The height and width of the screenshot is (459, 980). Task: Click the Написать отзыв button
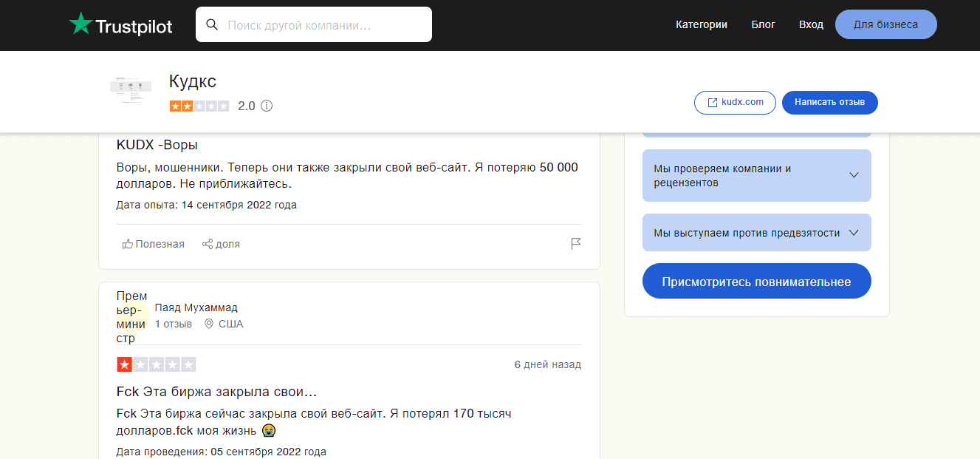(829, 103)
